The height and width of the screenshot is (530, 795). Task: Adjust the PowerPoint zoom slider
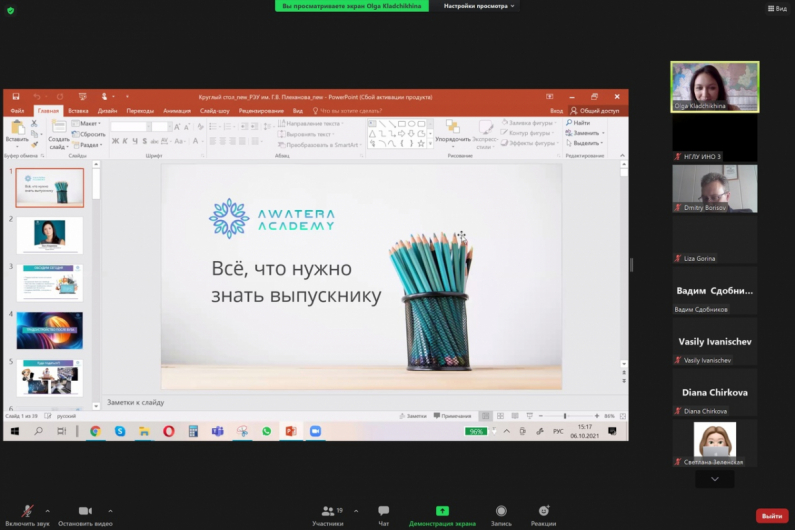click(x=565, y=416)
